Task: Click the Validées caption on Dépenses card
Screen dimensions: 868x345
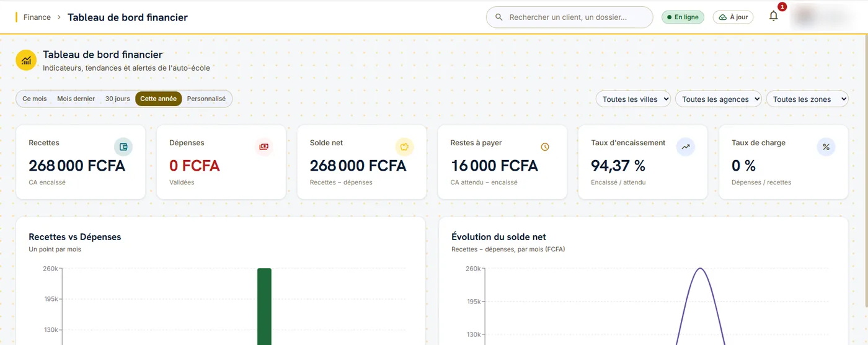Action: pos(182,182)
